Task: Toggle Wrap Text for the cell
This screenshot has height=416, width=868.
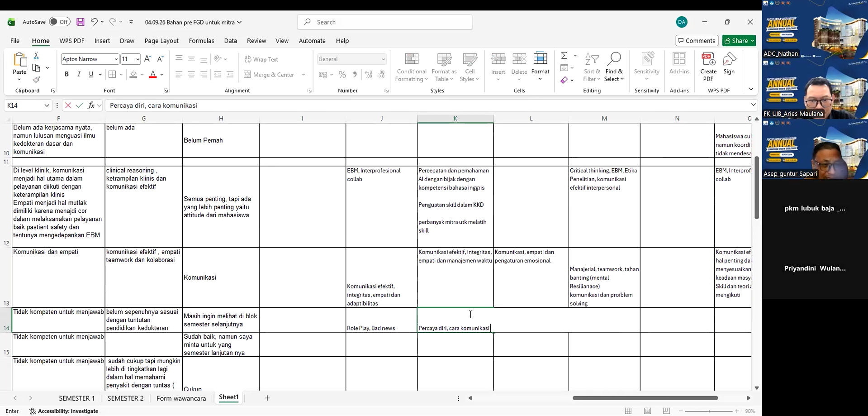Action: (x=261, y=59)
